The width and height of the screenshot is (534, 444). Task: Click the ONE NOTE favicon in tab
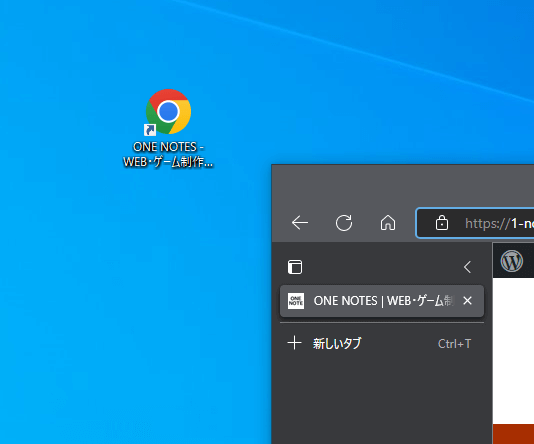coord(296,301)
